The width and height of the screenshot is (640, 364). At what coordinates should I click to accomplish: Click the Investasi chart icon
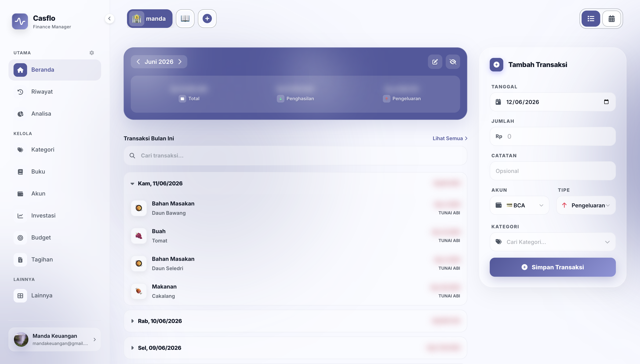20,216
